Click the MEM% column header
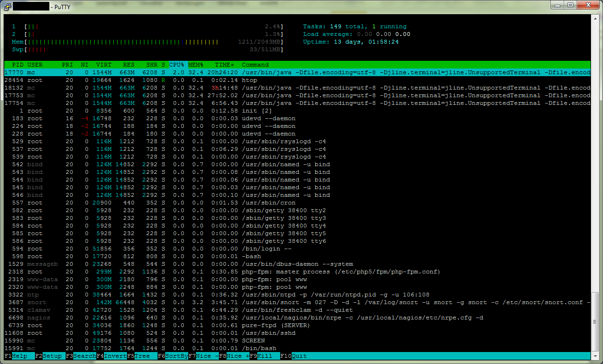 tap(195, 65)
